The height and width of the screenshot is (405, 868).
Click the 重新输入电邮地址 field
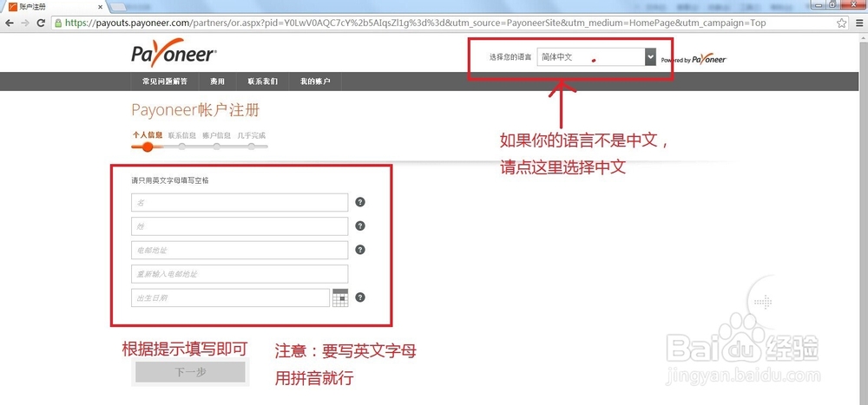(240, 274)
